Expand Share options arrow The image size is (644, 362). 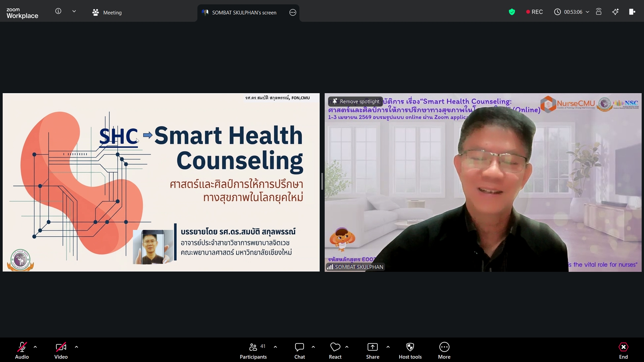(388, 347)
